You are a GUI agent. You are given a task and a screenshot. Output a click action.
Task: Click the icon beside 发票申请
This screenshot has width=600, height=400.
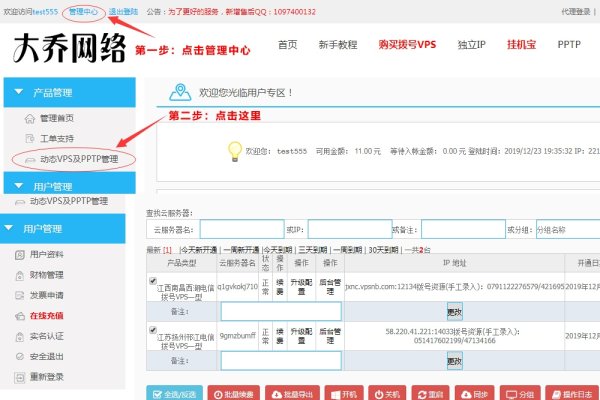(20, 296)
